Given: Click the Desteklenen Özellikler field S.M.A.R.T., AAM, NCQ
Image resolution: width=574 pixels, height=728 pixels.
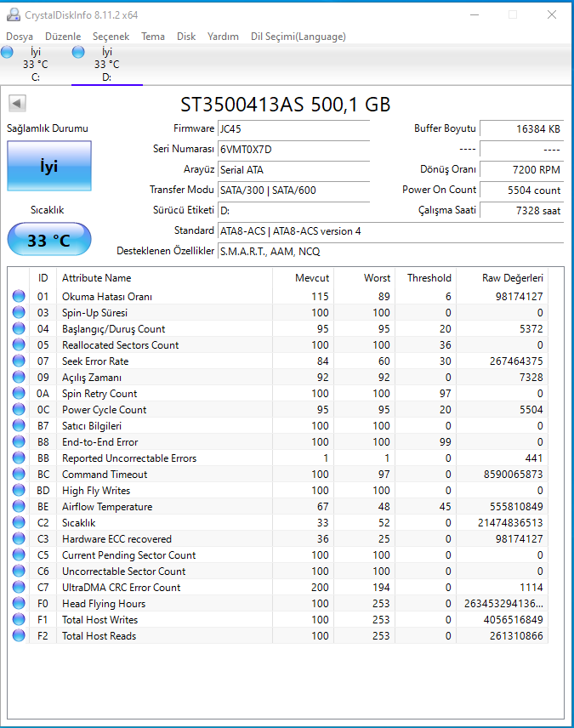Looking at the screenshot, I should click(390, 252).
